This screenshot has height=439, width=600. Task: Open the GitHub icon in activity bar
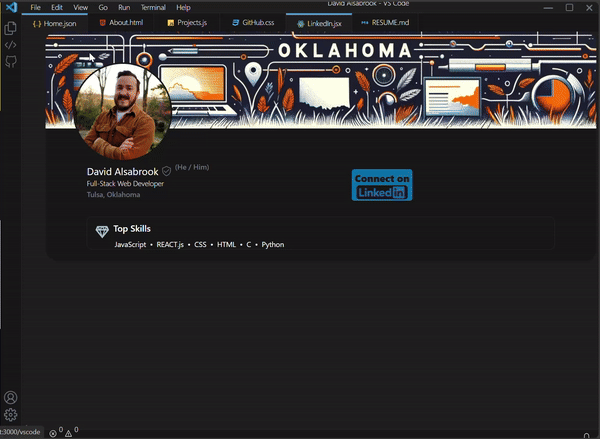point(11,62)
